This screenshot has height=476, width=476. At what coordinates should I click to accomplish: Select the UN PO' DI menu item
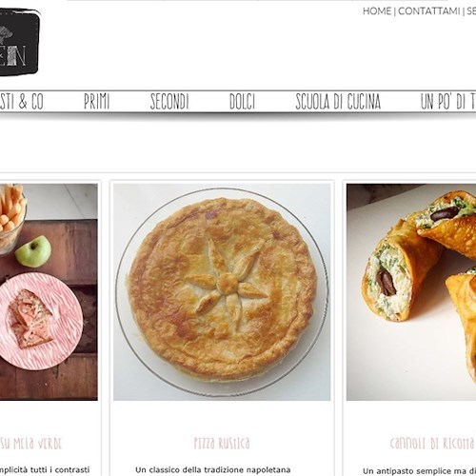click(x=448, y=102)
